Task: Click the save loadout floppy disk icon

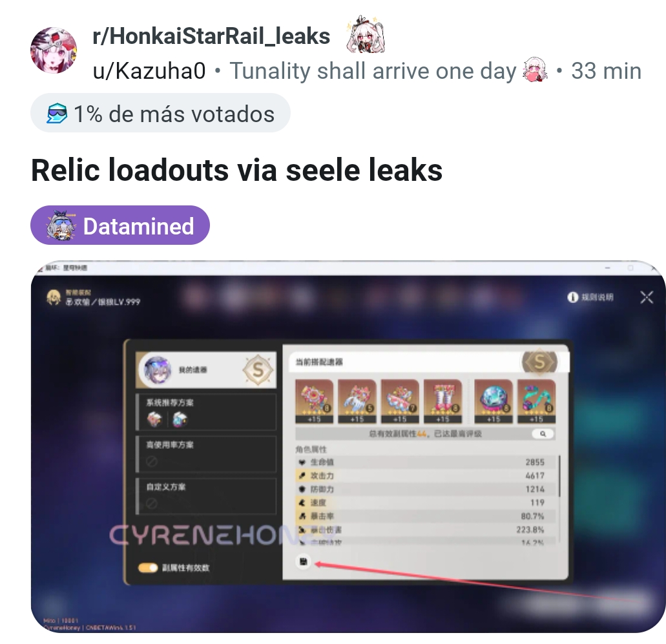Action: [303, 561]
